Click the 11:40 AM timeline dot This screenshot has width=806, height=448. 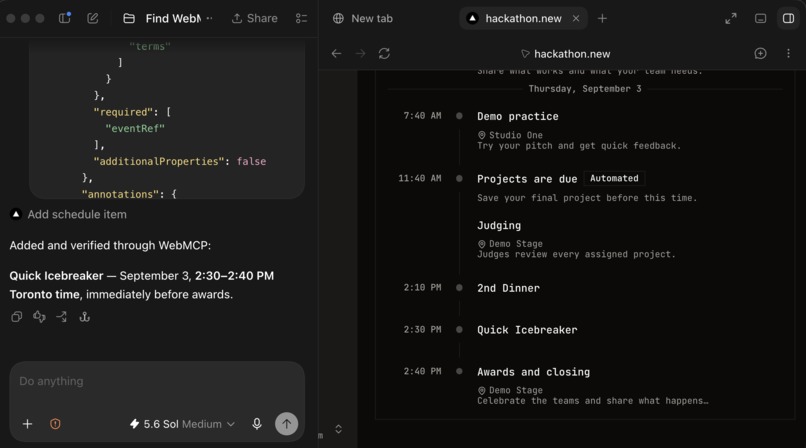pyautogui.click(x=459, y=178)
